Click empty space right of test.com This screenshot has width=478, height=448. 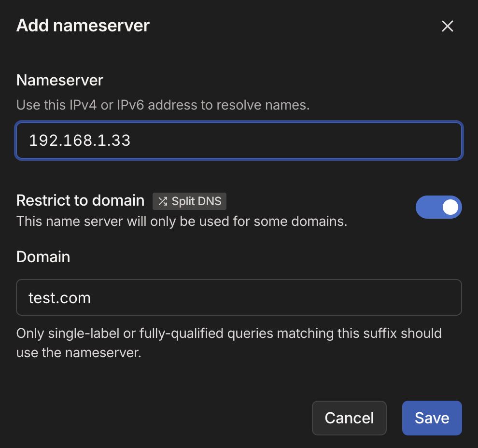click(x=280, y=297)
